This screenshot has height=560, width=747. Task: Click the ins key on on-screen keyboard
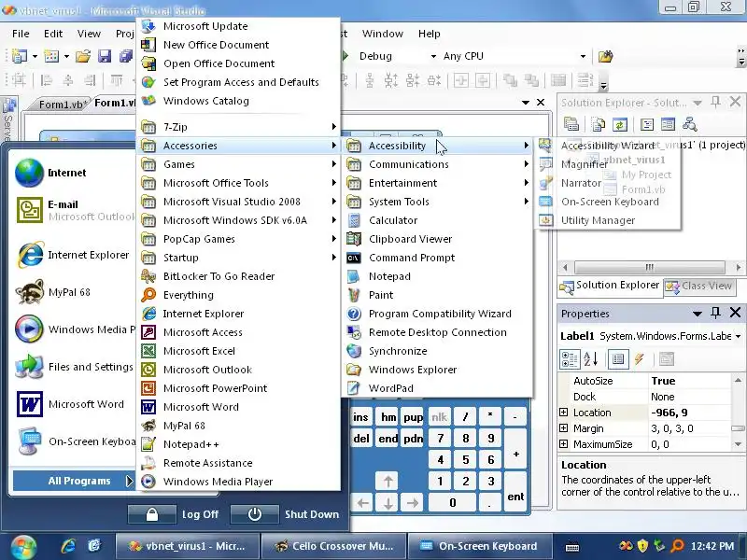[361, 417]
